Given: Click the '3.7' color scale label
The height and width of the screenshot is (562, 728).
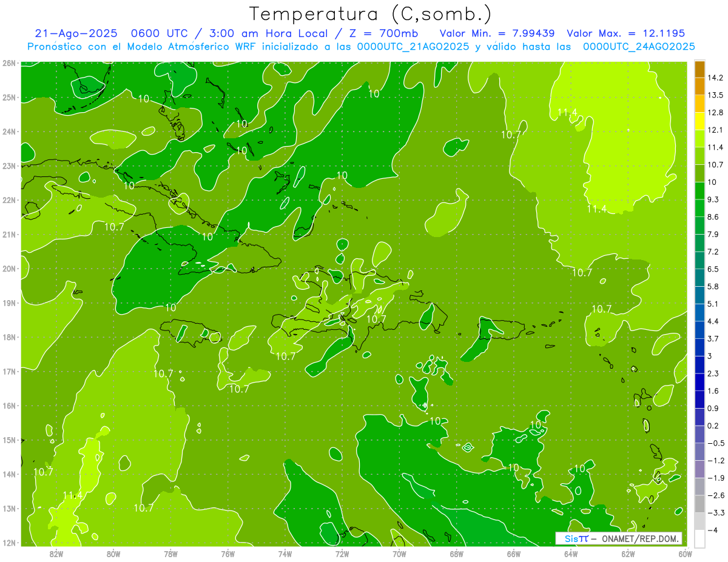Looking at the screenshot, I should point(713,339).
